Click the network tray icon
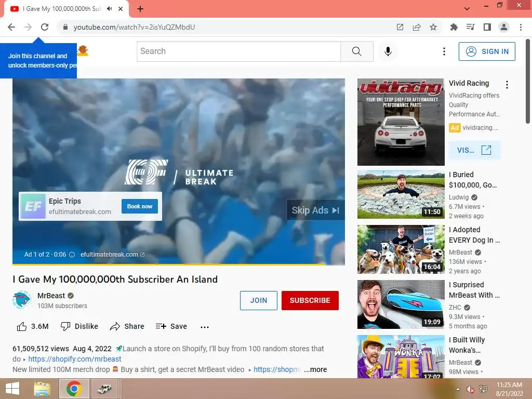Viewport: 532px width, 399px height. pos(483,389)
